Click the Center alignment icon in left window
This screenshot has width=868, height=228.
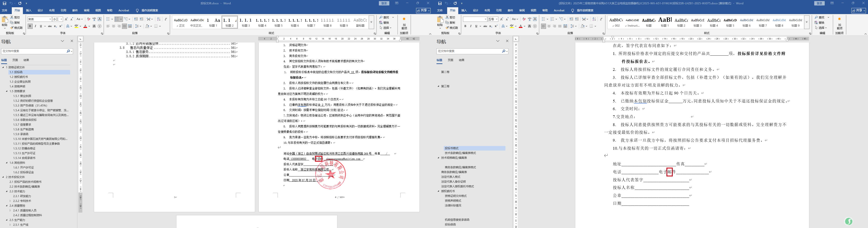114,26
